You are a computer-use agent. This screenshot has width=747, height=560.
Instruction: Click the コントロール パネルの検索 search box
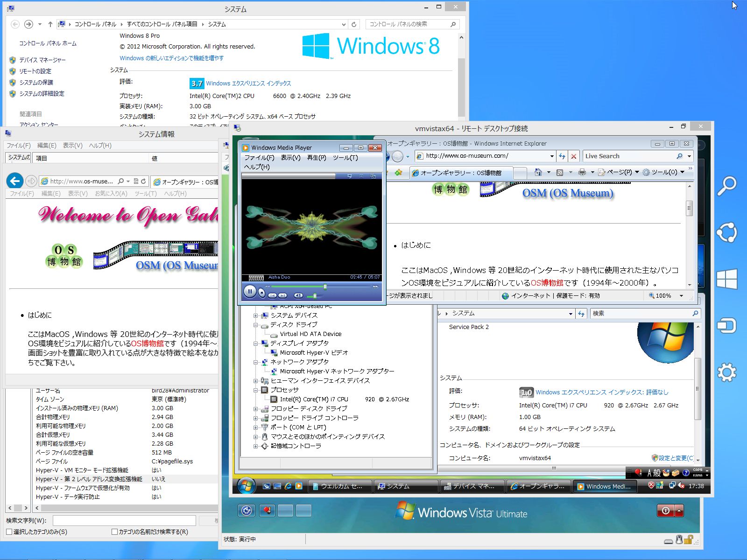[412, 24]
